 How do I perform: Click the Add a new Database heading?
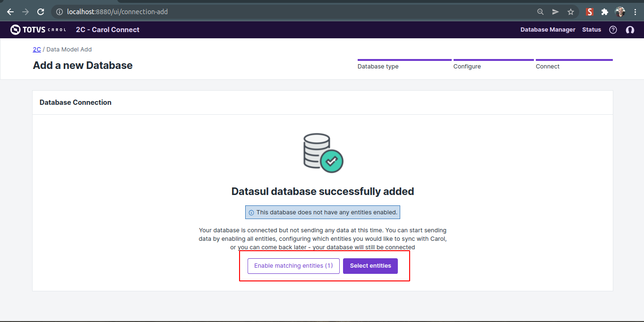[x=83, y=66]
